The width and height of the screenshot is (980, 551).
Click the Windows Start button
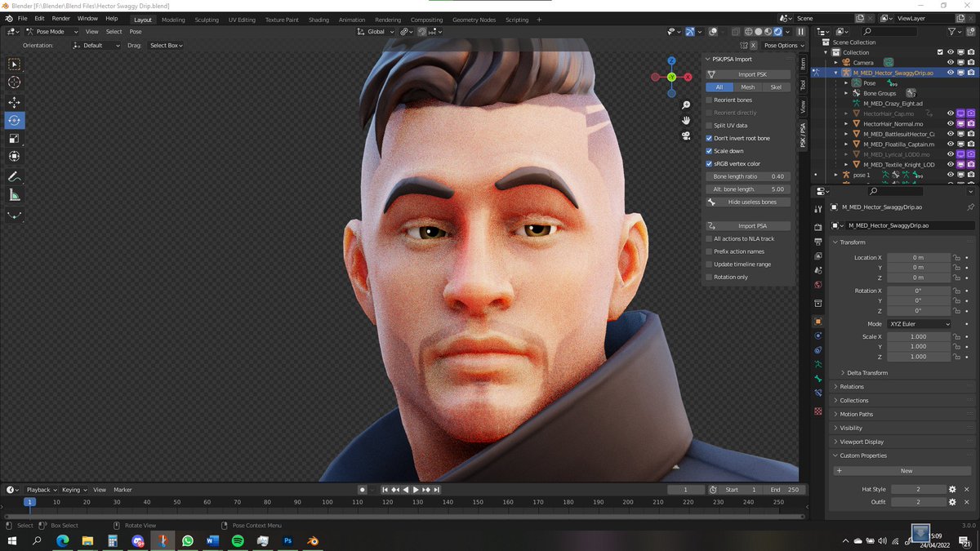click(x=12, y=540)
